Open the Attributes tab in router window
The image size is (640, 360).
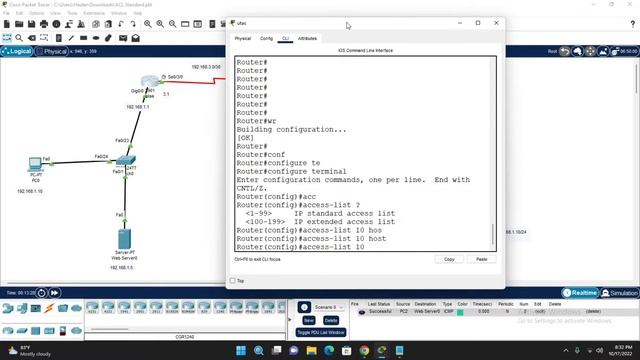pos(307,38)
